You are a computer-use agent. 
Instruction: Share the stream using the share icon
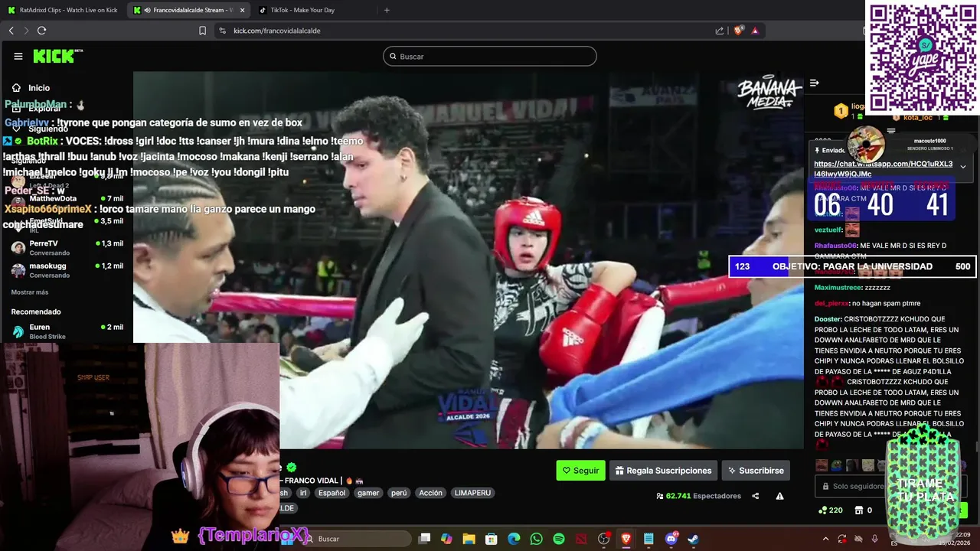tap(756, 496)
